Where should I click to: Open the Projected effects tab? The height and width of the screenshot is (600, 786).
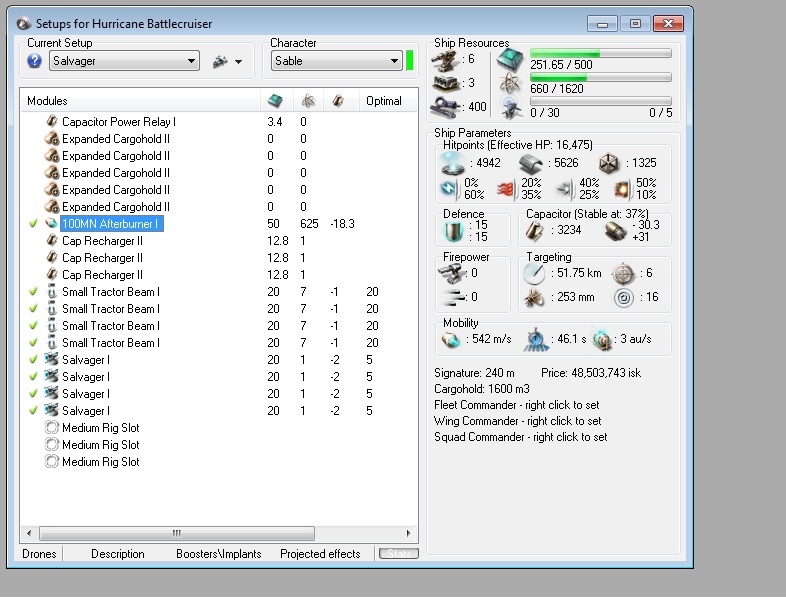pos(320,554)
